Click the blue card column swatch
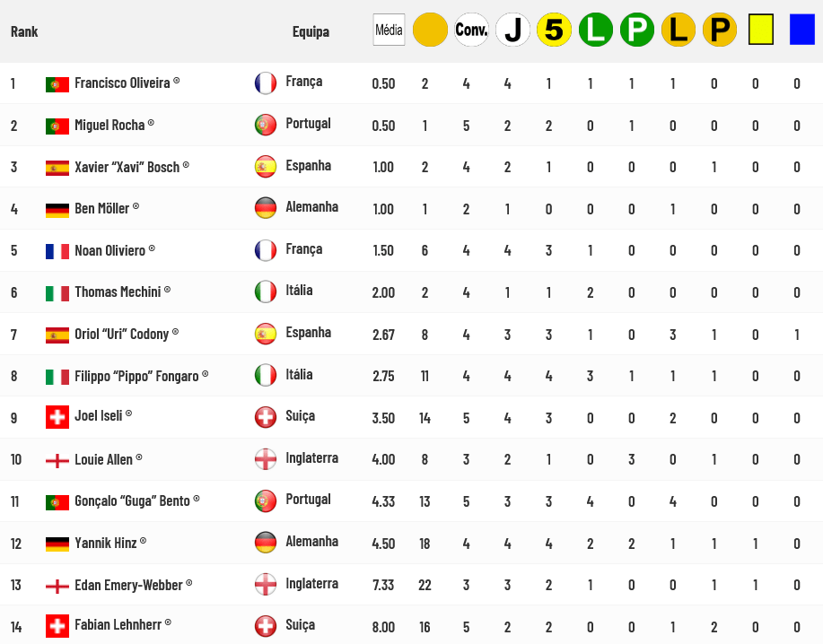The width and height of the screenshot is (823, 644). tap(802, 30)
